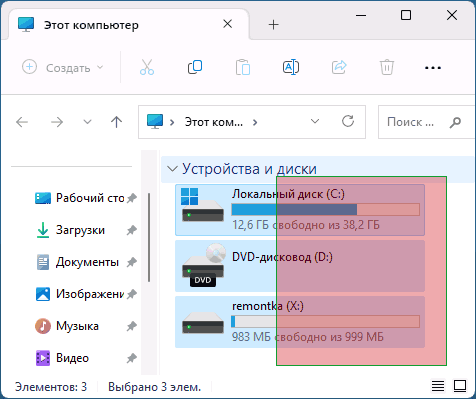The image size is (476, 399).
Task: Click pin icon next to Документы
Action: coord(132,262)
